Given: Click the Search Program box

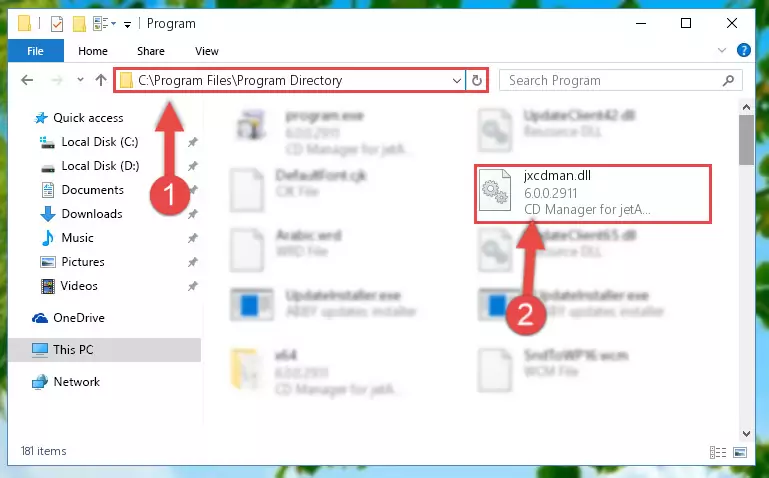Looking at the screenshot, I should point(620,80).
